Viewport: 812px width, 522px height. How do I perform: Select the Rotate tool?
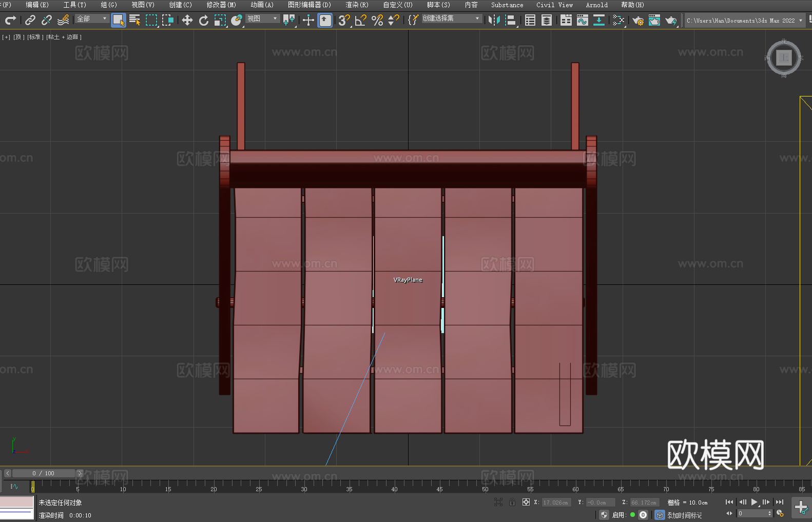(x=204, y=20)
